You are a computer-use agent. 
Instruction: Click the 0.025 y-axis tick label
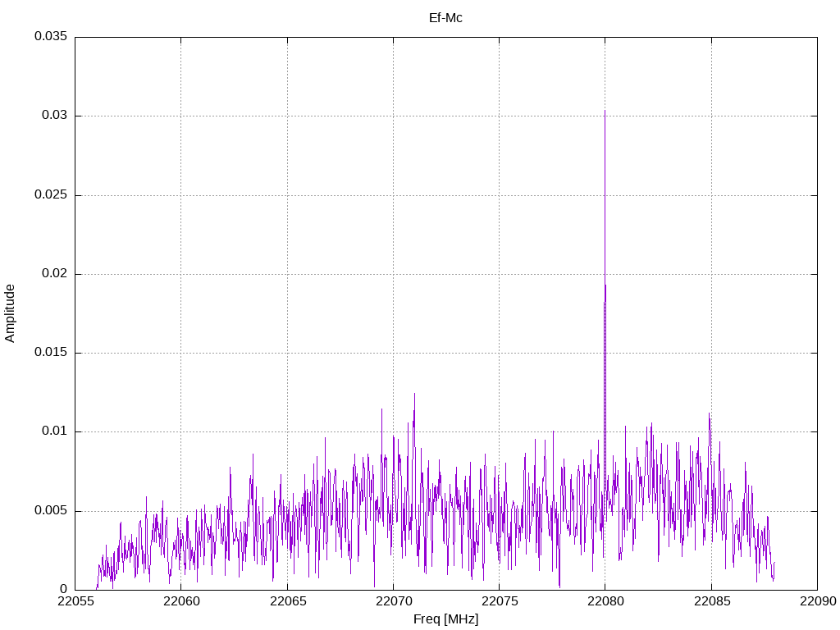pyautogui.click(x=50, y=195)
